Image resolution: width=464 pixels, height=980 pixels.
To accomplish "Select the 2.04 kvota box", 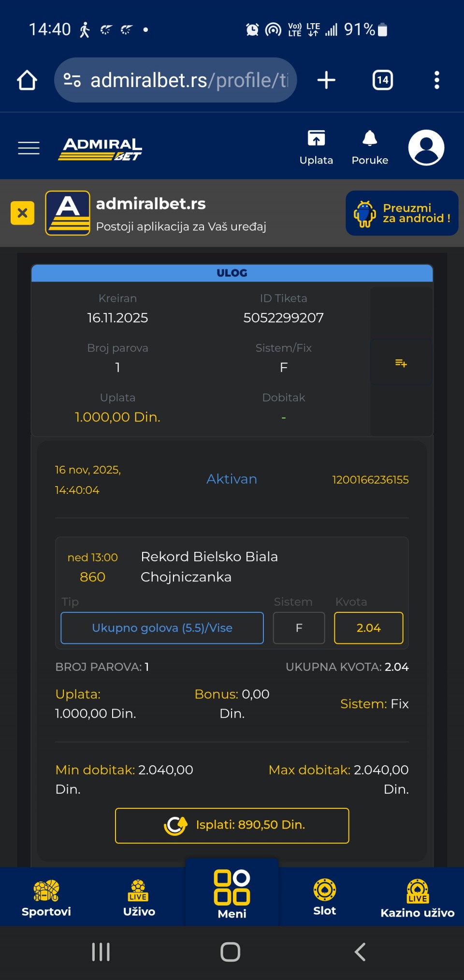I will tap(368, 628).
